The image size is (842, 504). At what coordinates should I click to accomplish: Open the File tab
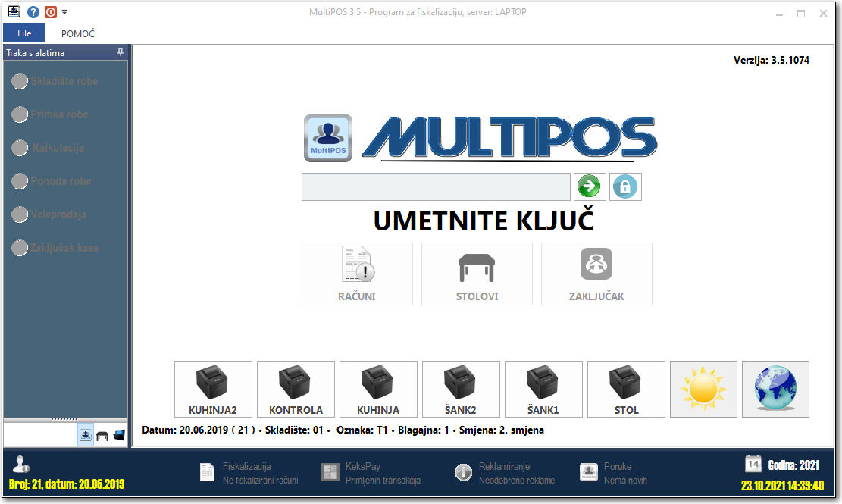point(24,33)
